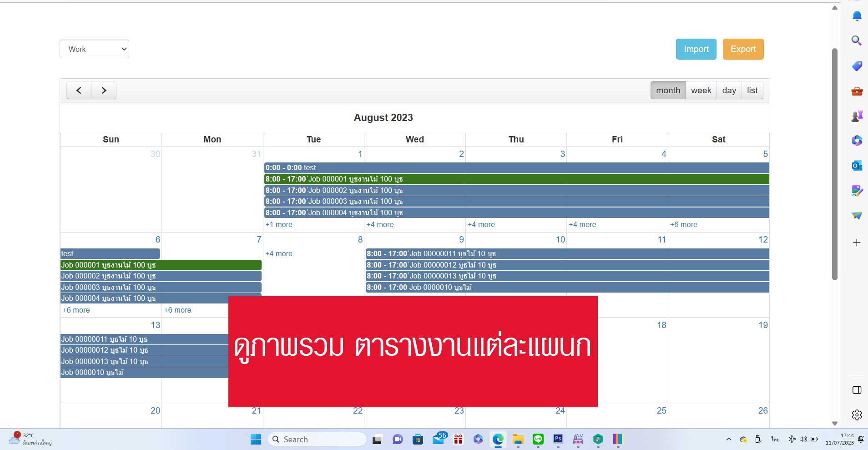This screenshot has width=868, height=450.
Task: Open the Windows Start menu
Action: pos(256,439)
